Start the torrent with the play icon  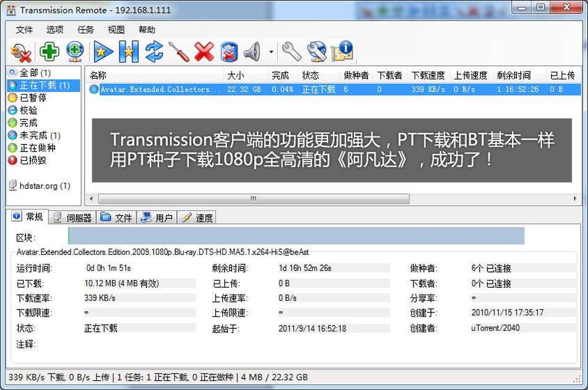103,52
